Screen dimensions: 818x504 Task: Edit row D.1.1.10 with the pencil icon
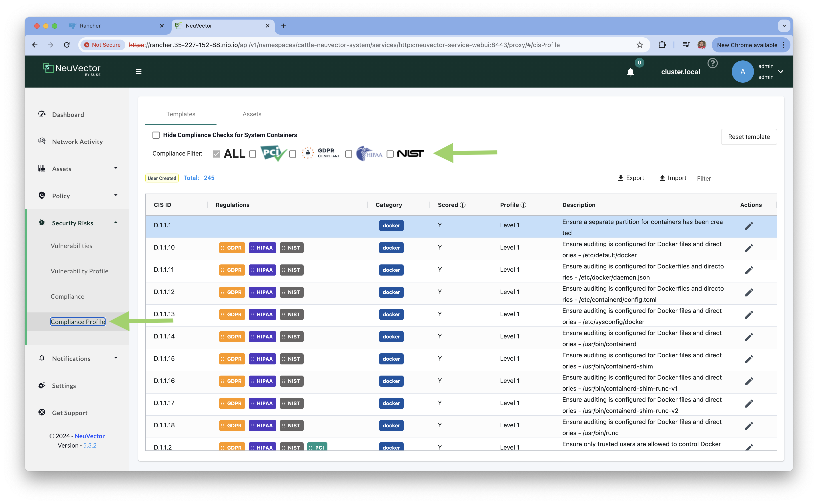749,248
